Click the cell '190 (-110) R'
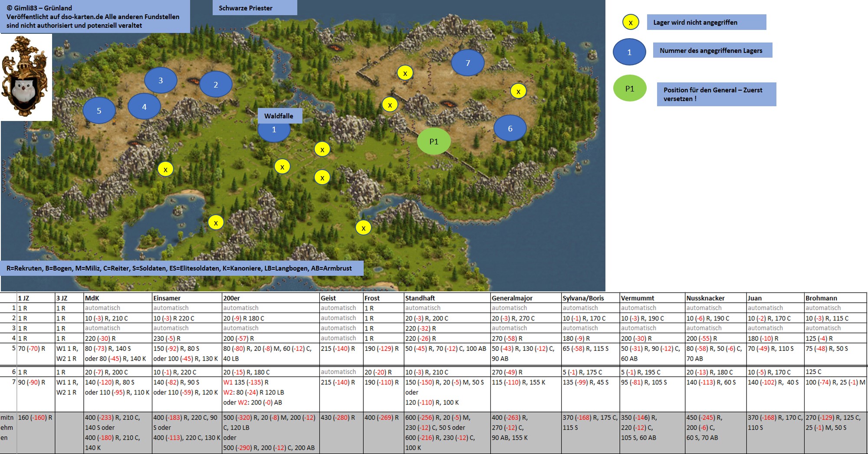The height and width of the screenshot is (454, 868). 384,394
